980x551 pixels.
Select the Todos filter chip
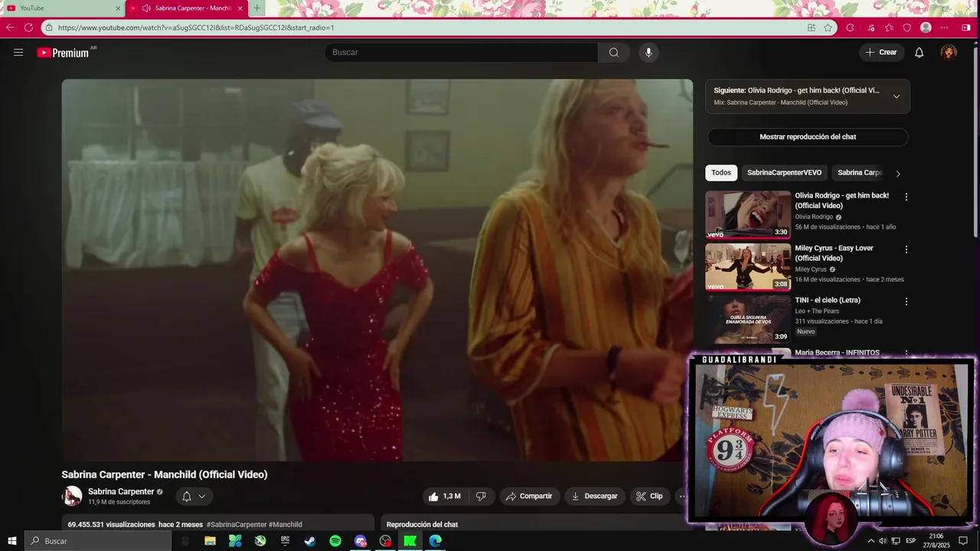pos(721,173)
